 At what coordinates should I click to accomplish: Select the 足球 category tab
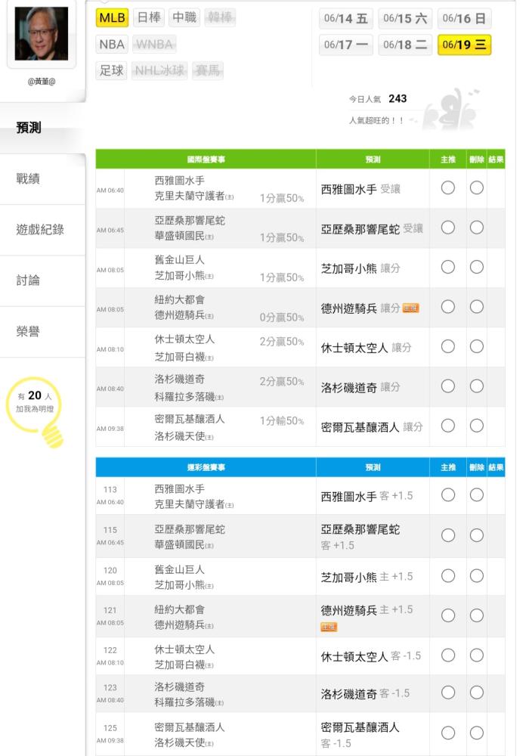111,71
